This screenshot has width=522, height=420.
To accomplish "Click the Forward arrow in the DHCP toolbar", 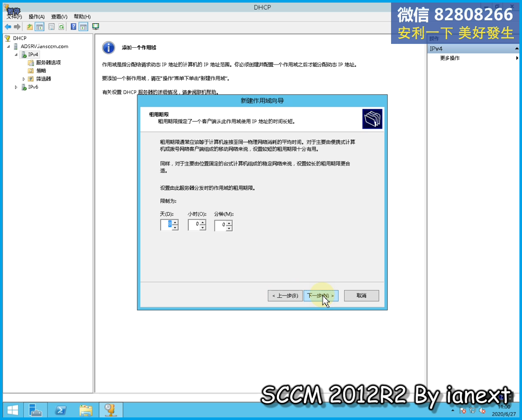I will (x=17, y=27).
